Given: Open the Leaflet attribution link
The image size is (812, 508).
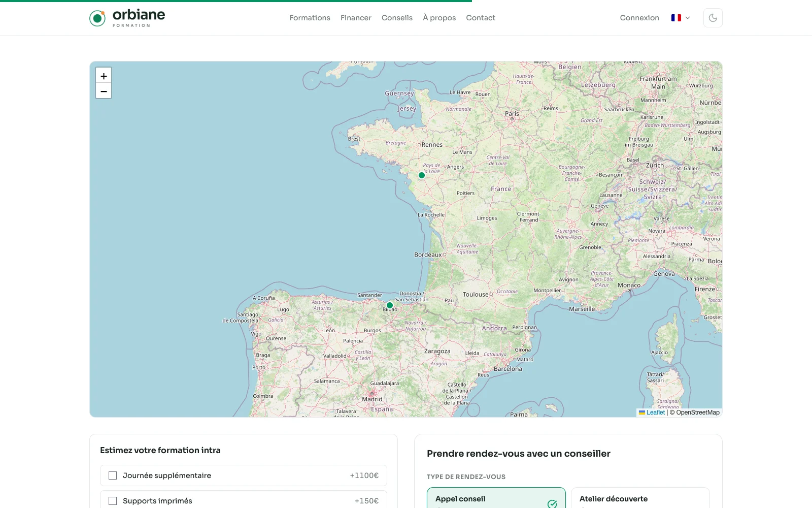Looking at the screenshot, I should point(652,412).
